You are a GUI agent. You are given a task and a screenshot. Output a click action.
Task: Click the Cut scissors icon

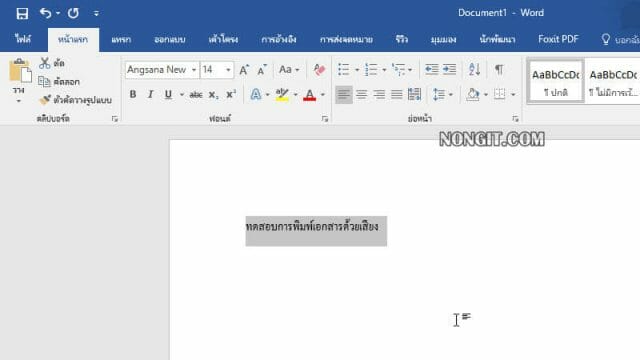(44, 63)
